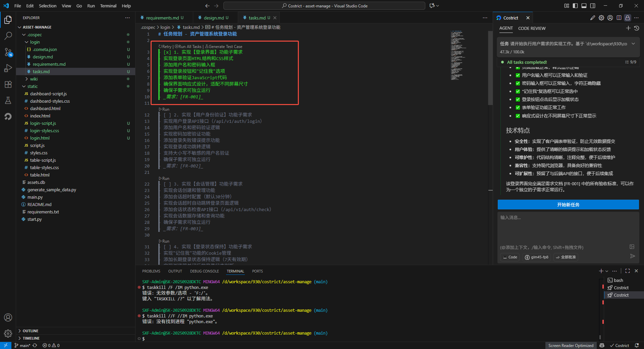Click the Manage gear icon at bottom left
This screenshot has width=644, height=349.
(x=8, y=333)
